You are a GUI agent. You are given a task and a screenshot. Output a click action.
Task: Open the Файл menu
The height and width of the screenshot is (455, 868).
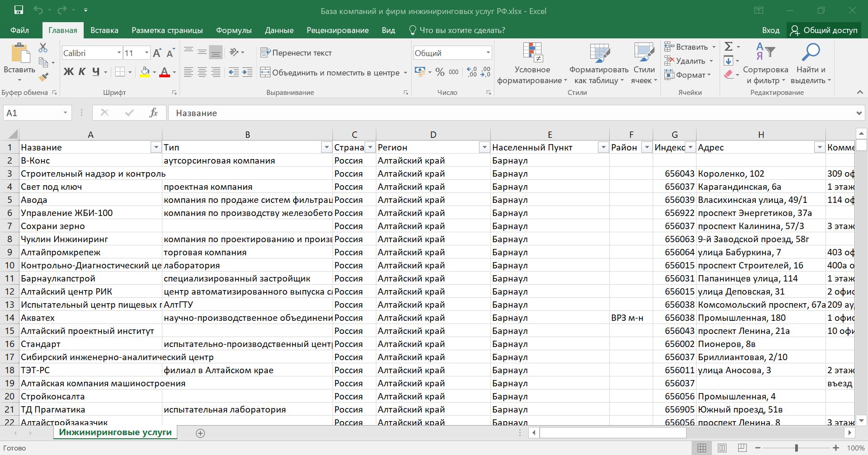[19, 30]
